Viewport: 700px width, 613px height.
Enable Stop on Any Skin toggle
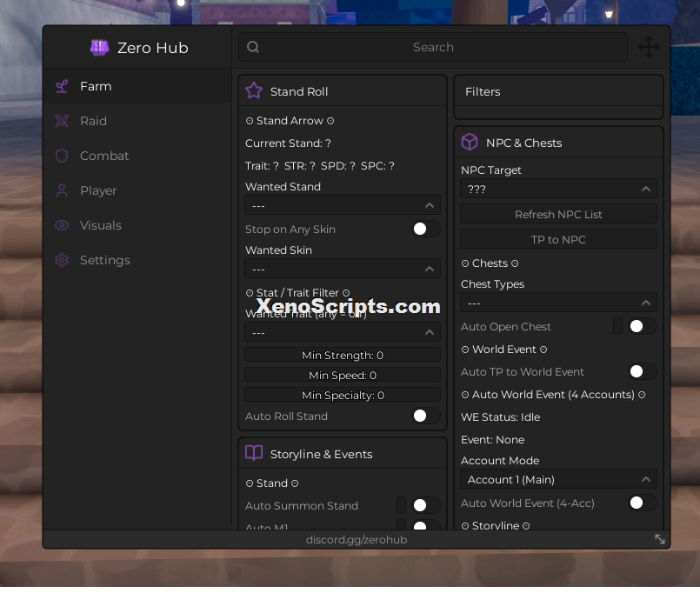(x=425, y=229)
